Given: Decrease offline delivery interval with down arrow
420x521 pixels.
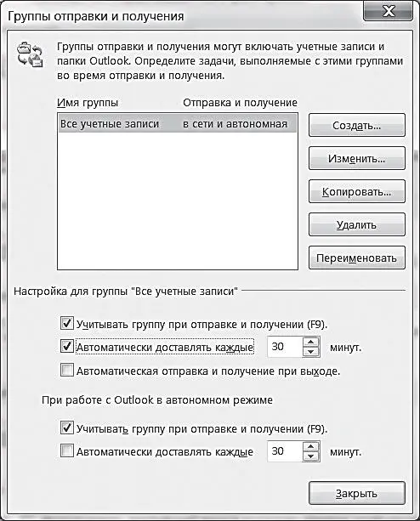Looking at the screenshot, I should [311, 456].
